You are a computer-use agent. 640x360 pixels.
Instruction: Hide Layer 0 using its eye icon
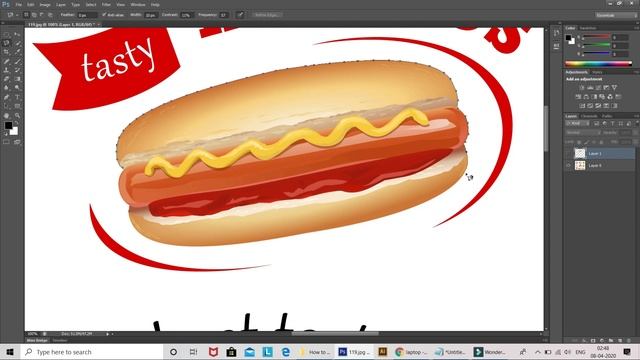pyautogui.click(x=569, y=165)
